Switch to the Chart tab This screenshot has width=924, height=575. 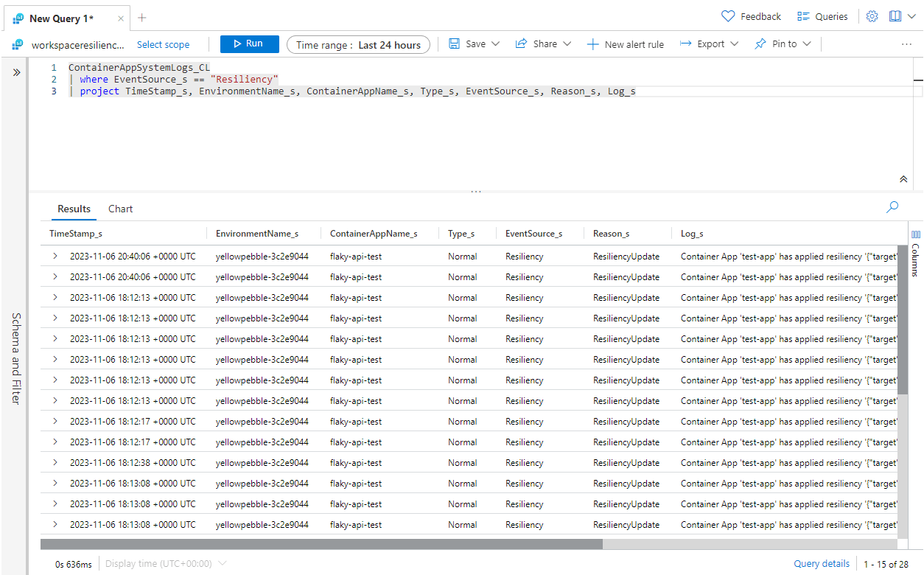pyautogui.click(x=119, y=209)
